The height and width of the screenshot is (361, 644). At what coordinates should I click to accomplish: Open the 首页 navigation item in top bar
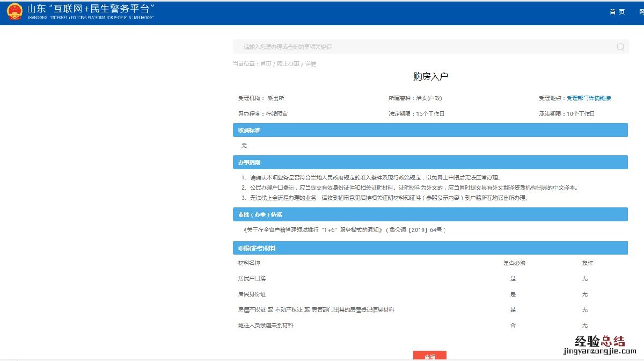click(x=617, y=12)
